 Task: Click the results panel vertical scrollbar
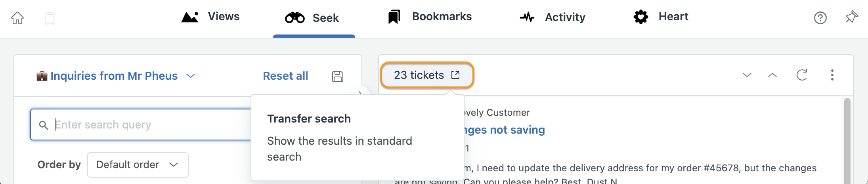[x=847, y=141]
